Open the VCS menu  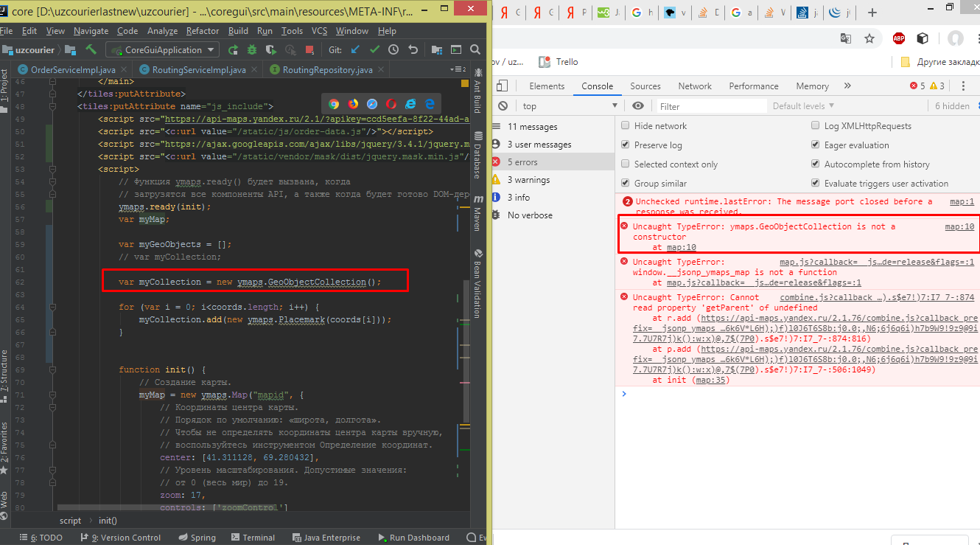point(319,31)
